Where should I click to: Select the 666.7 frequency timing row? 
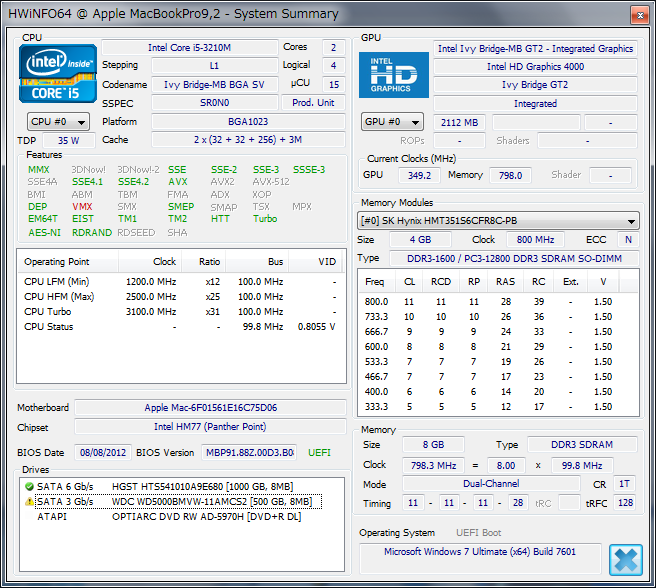(498, 332)
